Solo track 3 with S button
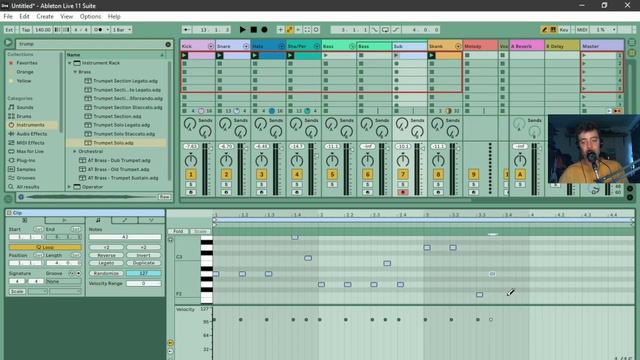640x360 pixels. point(262,184)
